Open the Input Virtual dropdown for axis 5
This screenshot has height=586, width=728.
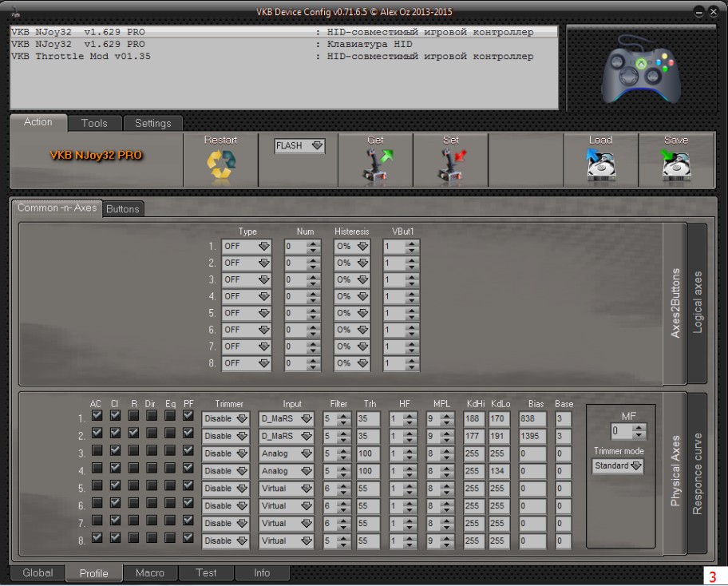pyautogui.click(x=286, y=489)
